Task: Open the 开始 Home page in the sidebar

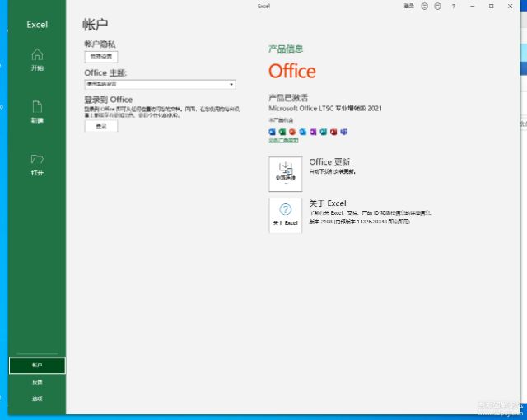Action: point(37,60)
